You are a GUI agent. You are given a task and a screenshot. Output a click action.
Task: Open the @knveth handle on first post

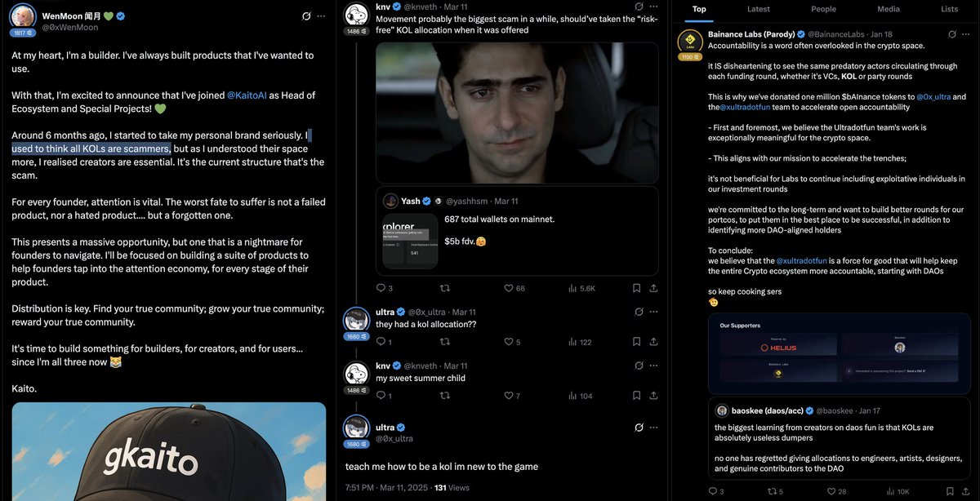pos(421,7)
